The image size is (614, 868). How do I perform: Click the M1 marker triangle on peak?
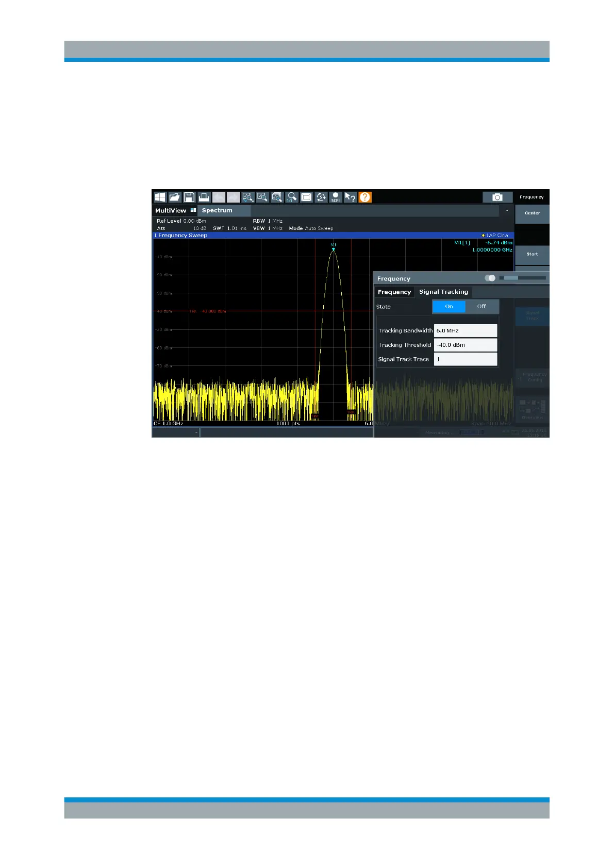click(334, 249)
